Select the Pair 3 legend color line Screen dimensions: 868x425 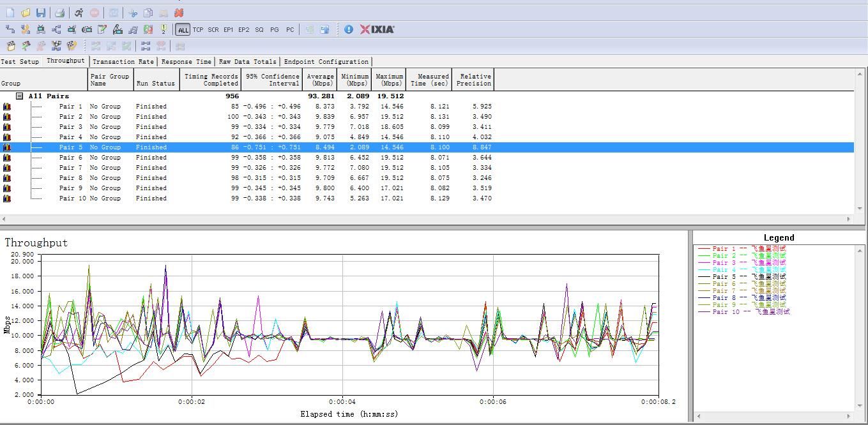(704, 263)
